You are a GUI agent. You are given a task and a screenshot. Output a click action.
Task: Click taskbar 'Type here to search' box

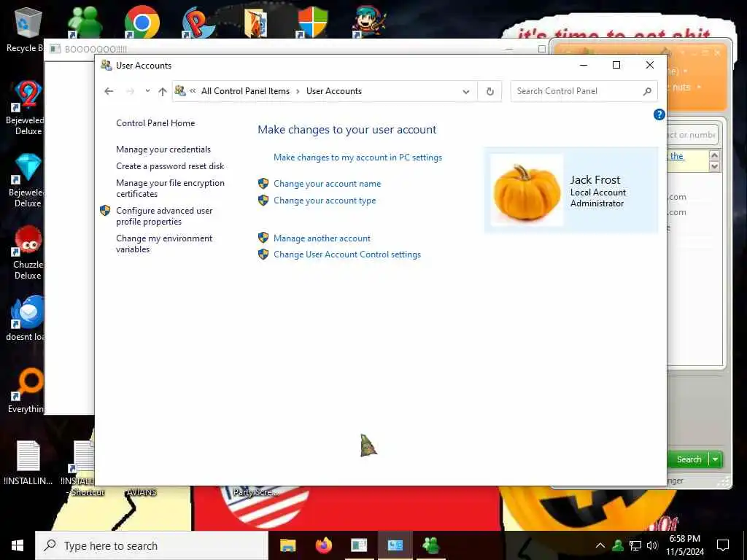pos(152,545)
